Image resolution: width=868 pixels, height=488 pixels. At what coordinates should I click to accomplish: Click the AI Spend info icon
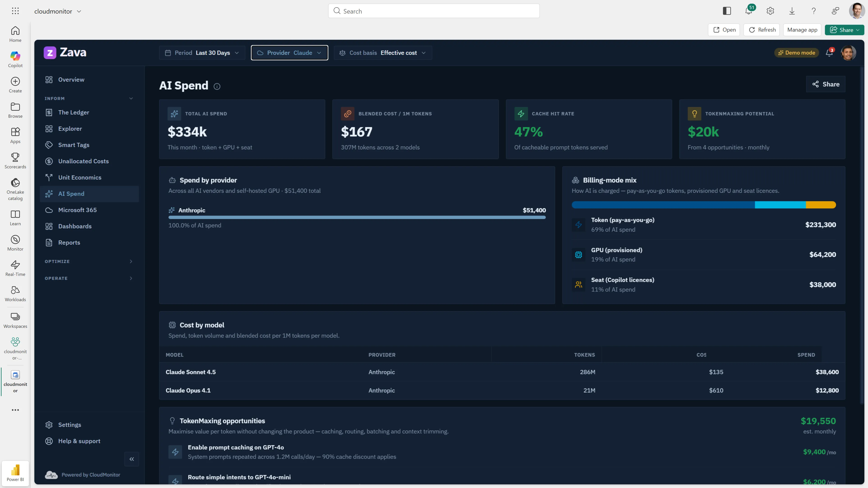(x=217, y=87)
